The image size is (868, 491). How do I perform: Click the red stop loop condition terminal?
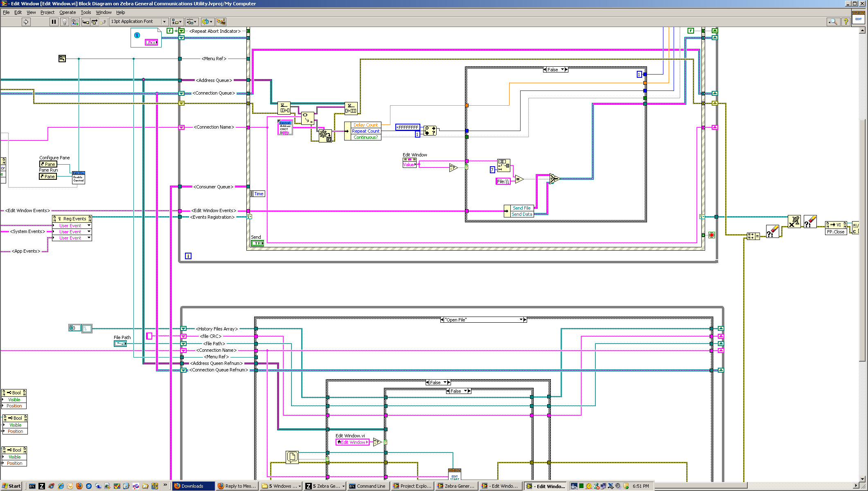(712, 235)
